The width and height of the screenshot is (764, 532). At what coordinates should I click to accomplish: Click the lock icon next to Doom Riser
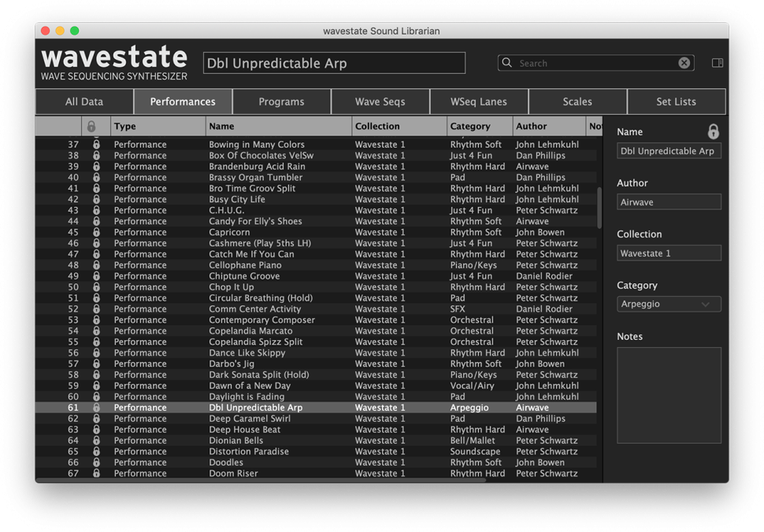click(x=95, y=473)
